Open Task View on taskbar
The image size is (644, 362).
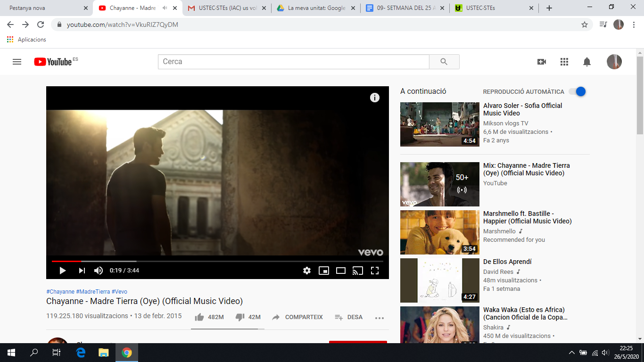57,353
